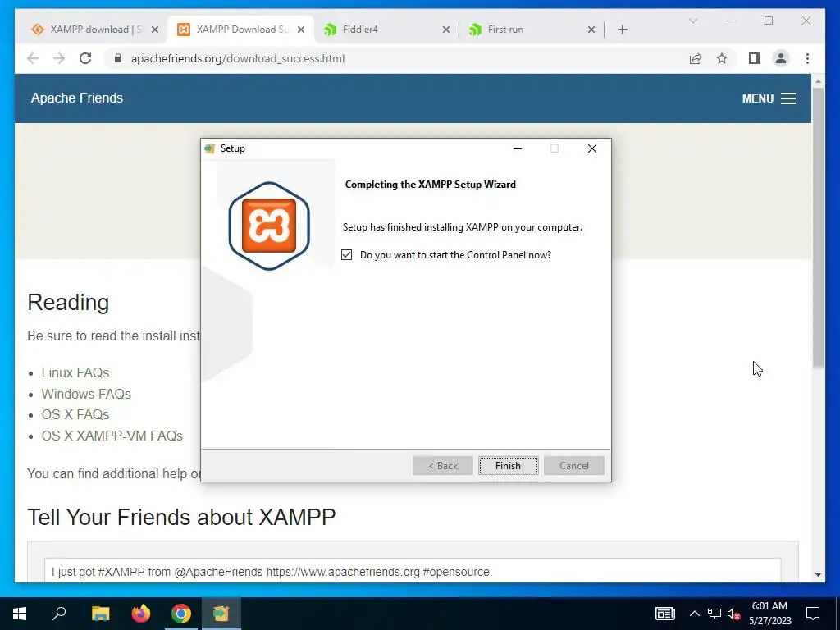Click the scrollbar up arrow
The height and width of the screenshot is (630, 840).
818,82
